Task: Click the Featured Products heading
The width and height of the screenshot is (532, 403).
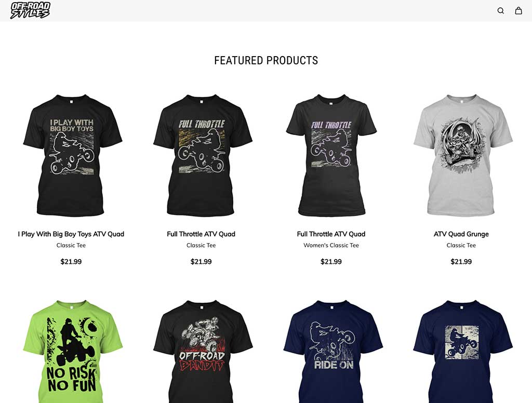Action: [x=266, y=60]
